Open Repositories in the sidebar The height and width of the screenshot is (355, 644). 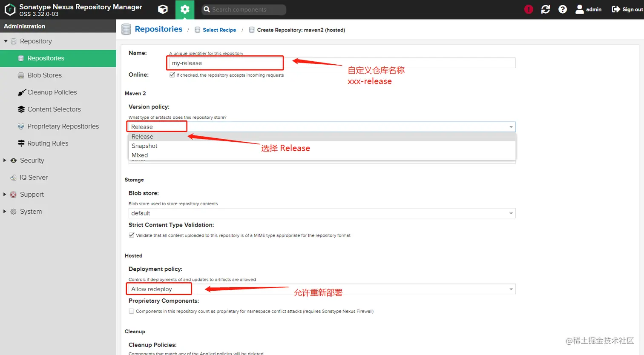click(x=58, y=58)
